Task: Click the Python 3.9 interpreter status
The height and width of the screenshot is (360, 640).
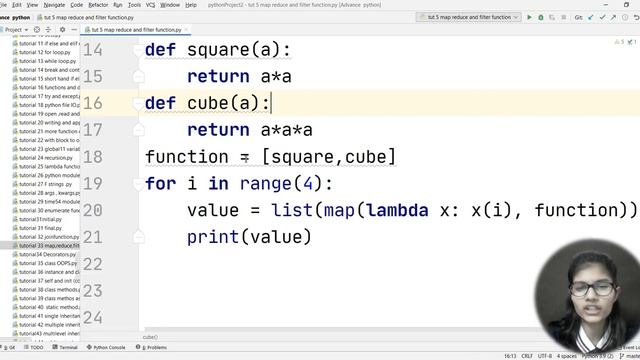Action: pos(598,356)
